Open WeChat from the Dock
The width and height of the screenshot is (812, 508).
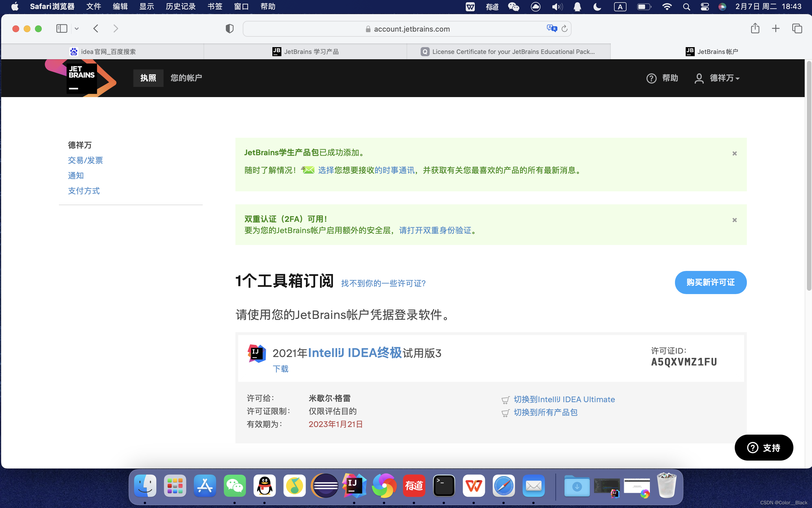tap(235, 485)
